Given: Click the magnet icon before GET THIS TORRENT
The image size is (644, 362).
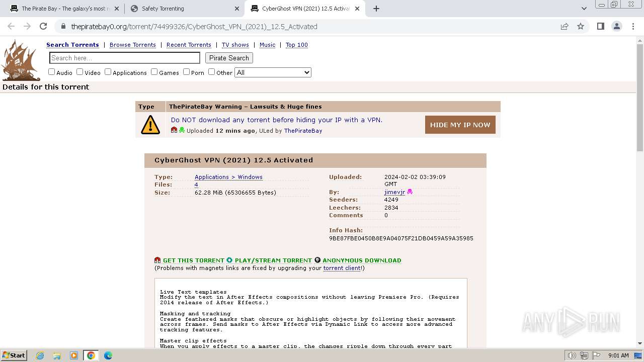Looking at the screenshot, I should (157, 260).
